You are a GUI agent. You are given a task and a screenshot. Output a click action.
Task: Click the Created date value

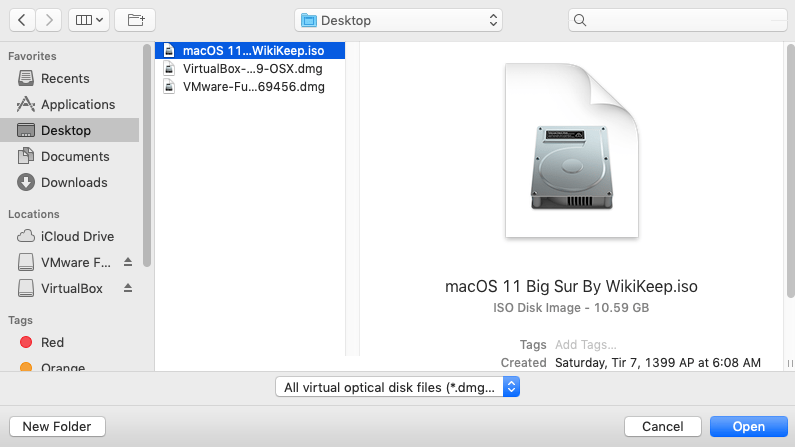click(658, 363)
